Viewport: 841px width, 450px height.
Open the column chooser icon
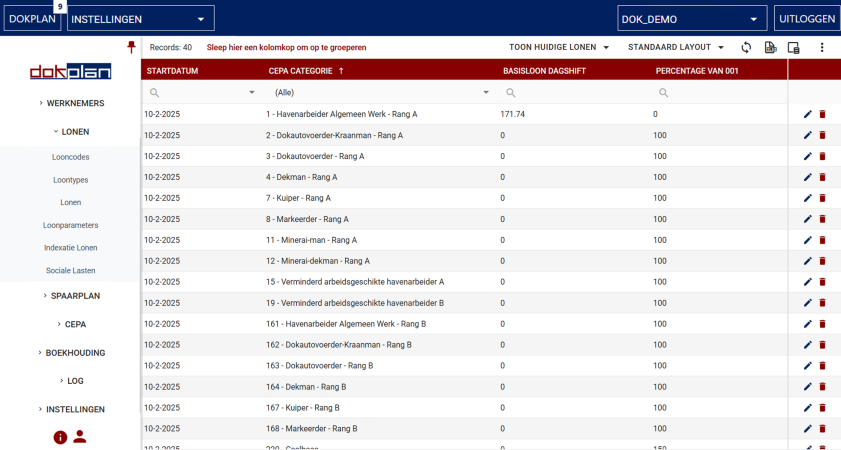pos(794,47)
